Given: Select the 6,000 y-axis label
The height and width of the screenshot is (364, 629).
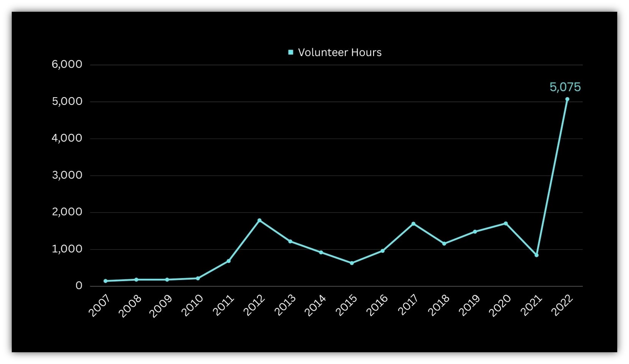Looking at the screenshot, I should pyautogui.click(x=67, y=64).
